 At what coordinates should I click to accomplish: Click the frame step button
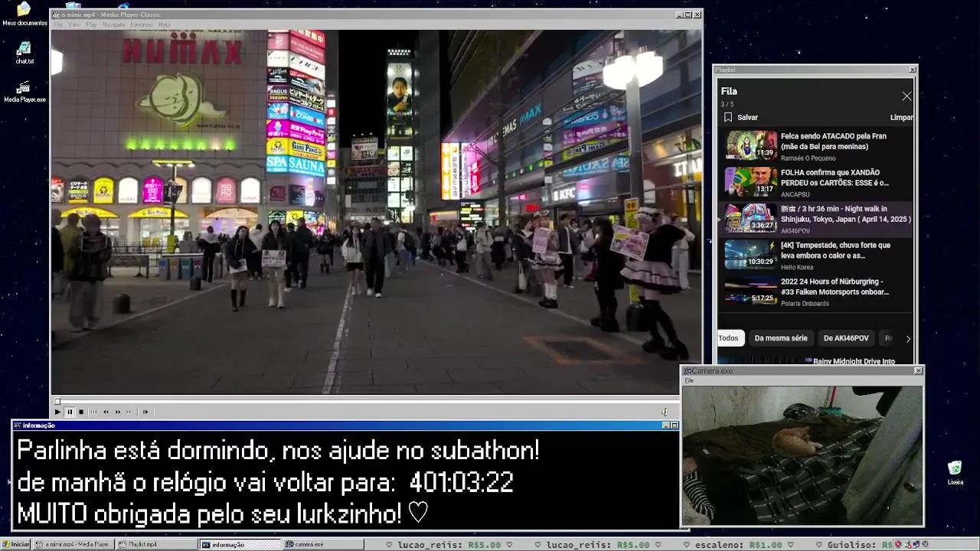(x=145, y=412)
